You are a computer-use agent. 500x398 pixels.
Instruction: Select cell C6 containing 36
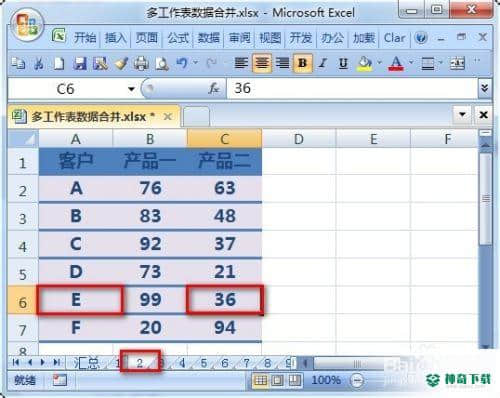[x=225, y=299]
